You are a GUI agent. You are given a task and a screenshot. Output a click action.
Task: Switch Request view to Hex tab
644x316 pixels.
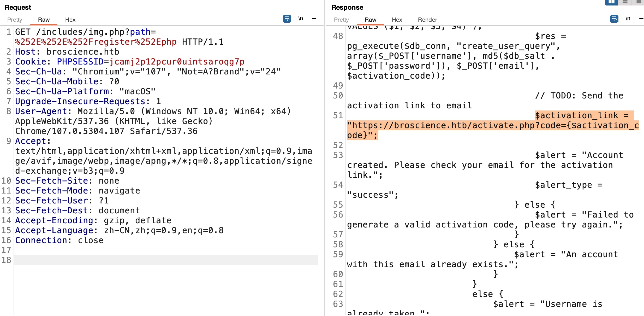(x=70, y=20)
